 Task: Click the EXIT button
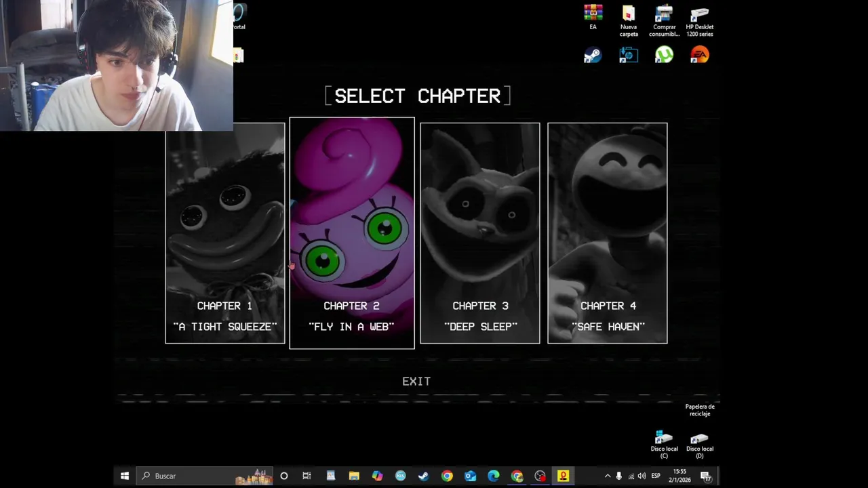tap(416, 382)
